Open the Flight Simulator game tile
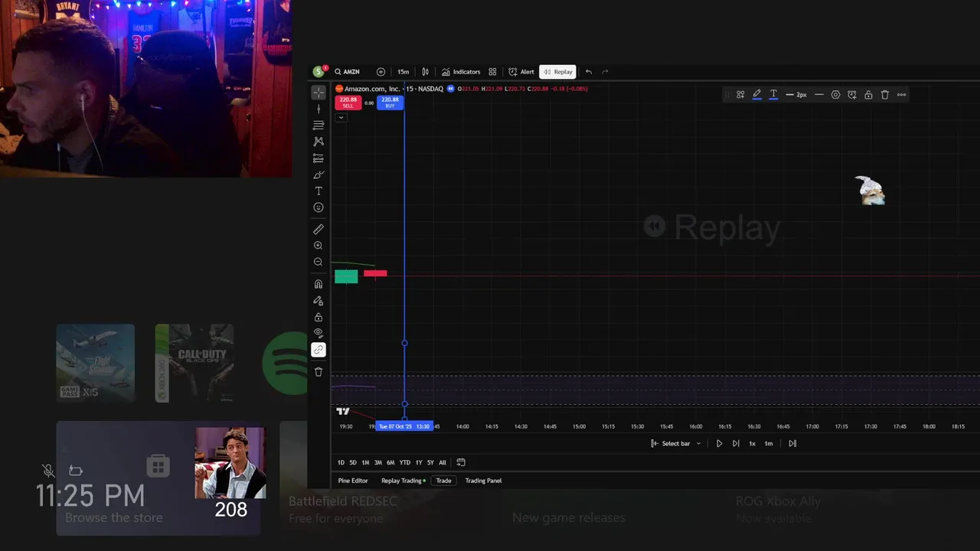 point(96,363)
